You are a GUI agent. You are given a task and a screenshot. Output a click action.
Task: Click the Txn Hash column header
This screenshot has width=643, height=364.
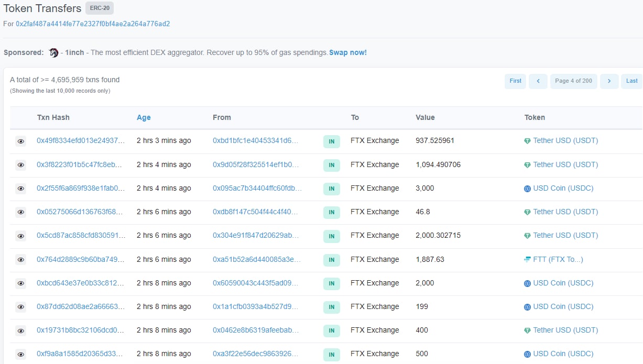(x=53, y=117)
